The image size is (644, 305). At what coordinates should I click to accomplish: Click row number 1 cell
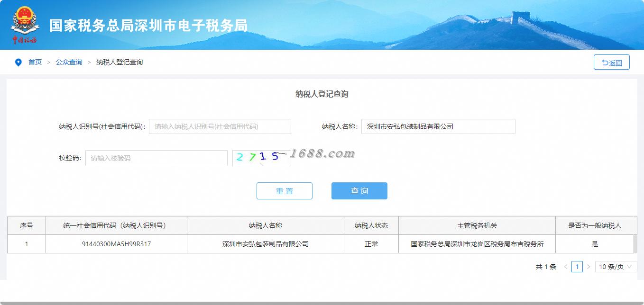(27, 244)
